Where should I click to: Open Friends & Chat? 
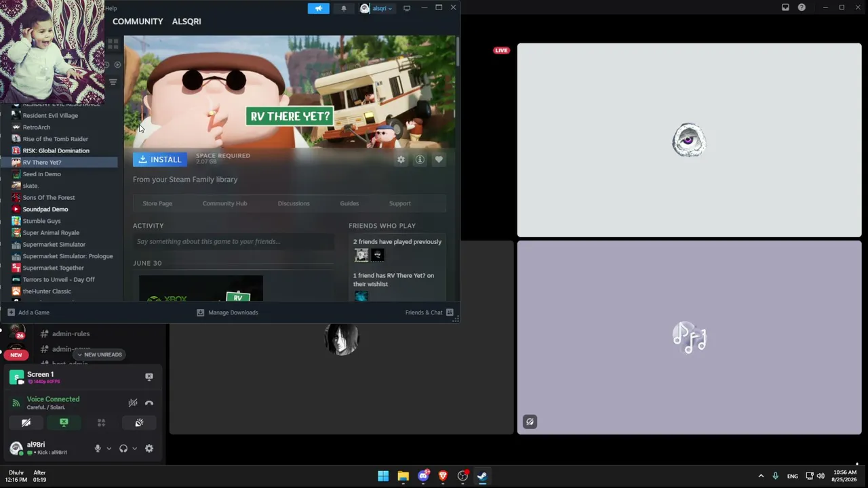point(429,312)
